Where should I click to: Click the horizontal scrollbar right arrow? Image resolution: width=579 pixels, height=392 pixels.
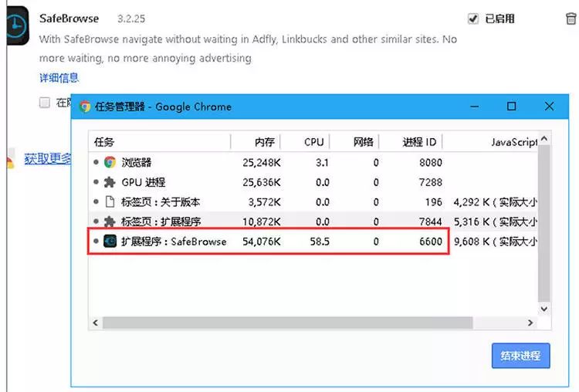pos(530,323)
